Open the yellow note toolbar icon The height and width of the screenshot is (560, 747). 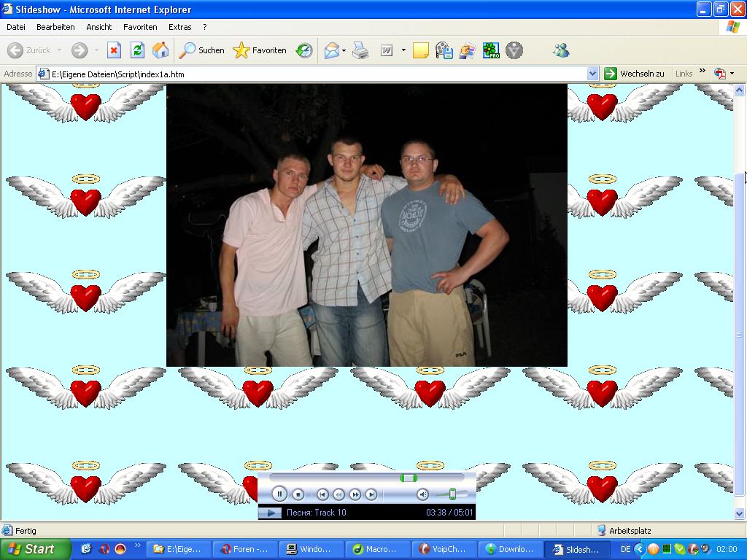(x=420, y=50)
